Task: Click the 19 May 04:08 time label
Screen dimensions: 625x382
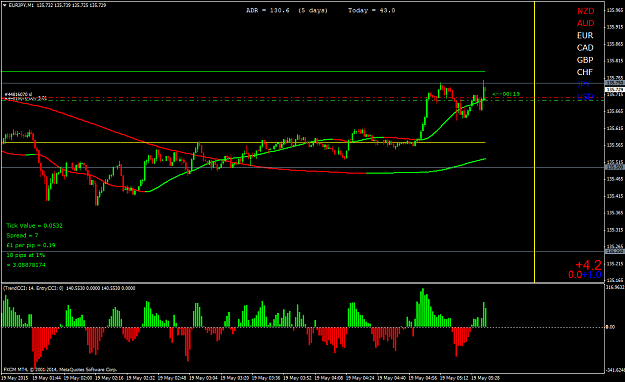Action: tap(329, 378)
